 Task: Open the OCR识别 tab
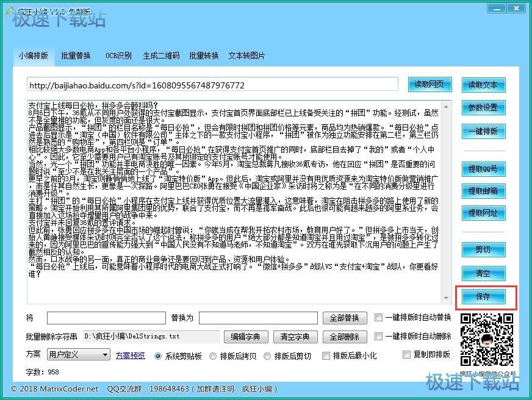pyautogui.click(x=118, y=55)
